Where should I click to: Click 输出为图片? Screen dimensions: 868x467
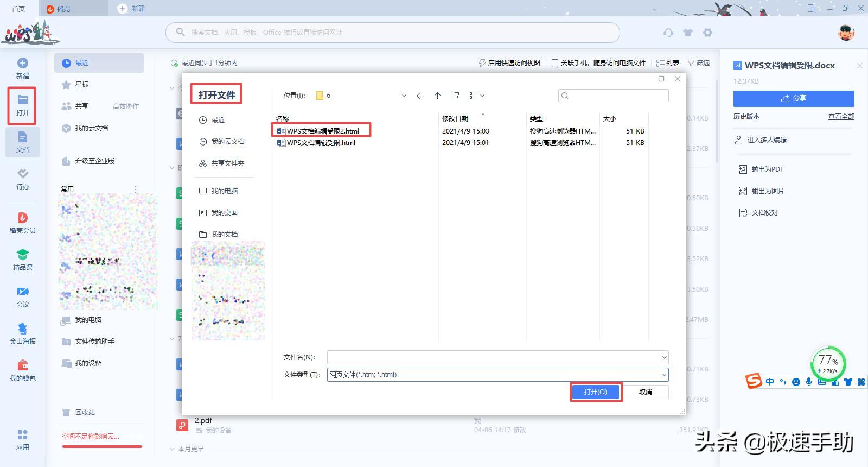tap(761, 191)
